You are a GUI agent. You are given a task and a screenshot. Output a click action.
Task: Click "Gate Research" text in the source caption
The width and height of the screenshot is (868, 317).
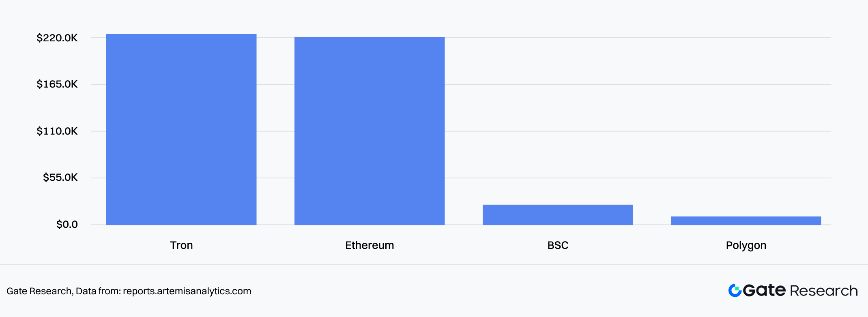click(39, 291)
